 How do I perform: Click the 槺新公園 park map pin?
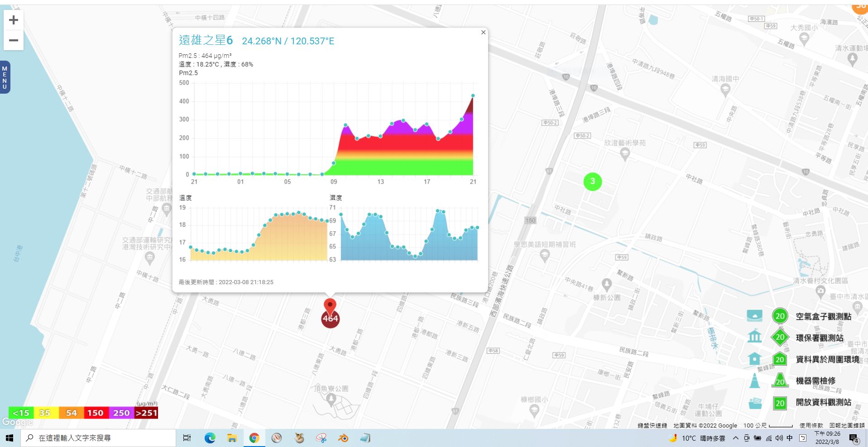[x=607, y=285]
